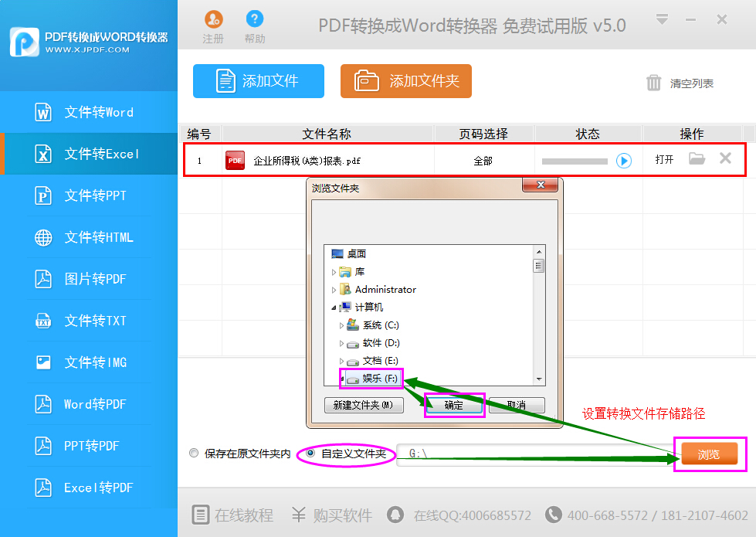Click the PDF转换成WORD转换器 logo
Viewport: 756px width, 537px height.
coord(89,42)
